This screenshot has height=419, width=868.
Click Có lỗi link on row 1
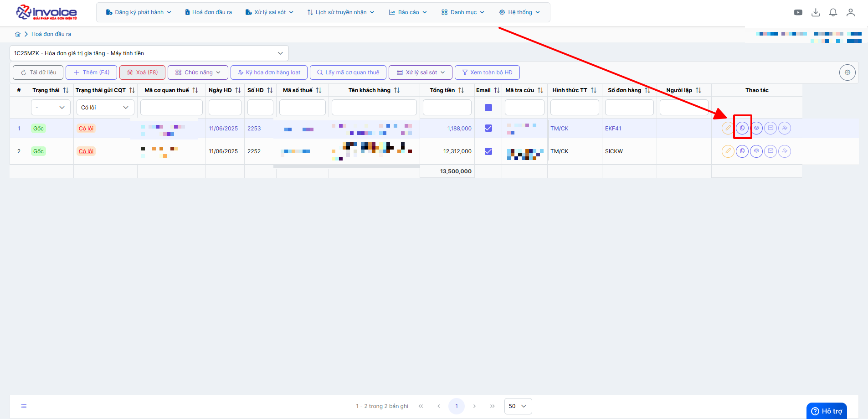(86, 129)
